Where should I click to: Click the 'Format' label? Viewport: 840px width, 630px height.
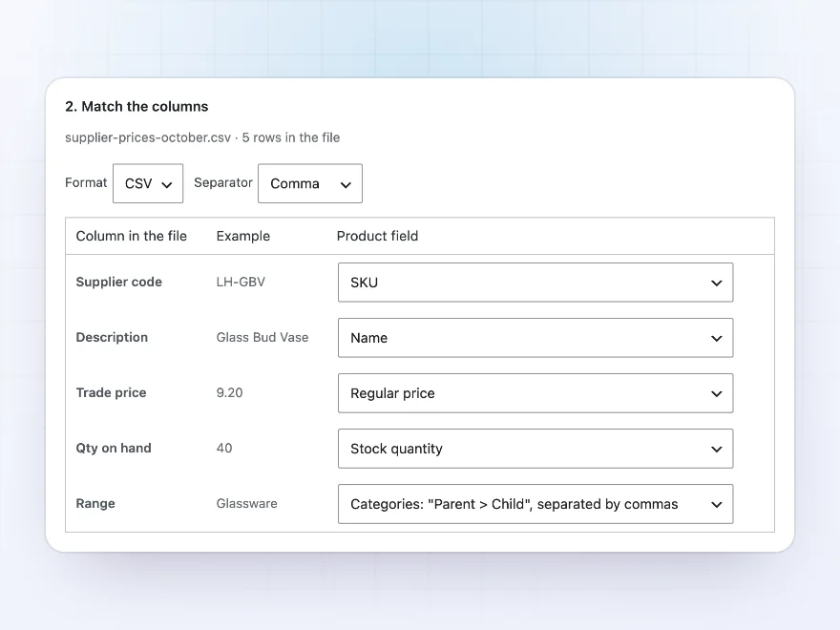pyautogui.click(x=86, y=182)
